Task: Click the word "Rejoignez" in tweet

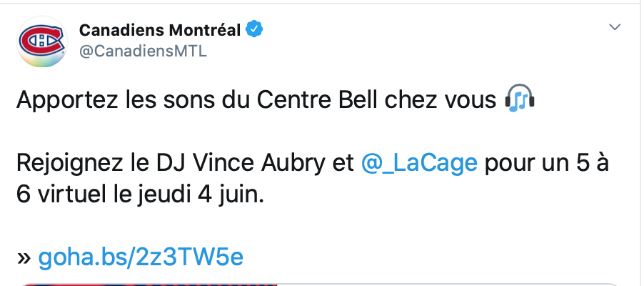Action: [x=70, y=164]
